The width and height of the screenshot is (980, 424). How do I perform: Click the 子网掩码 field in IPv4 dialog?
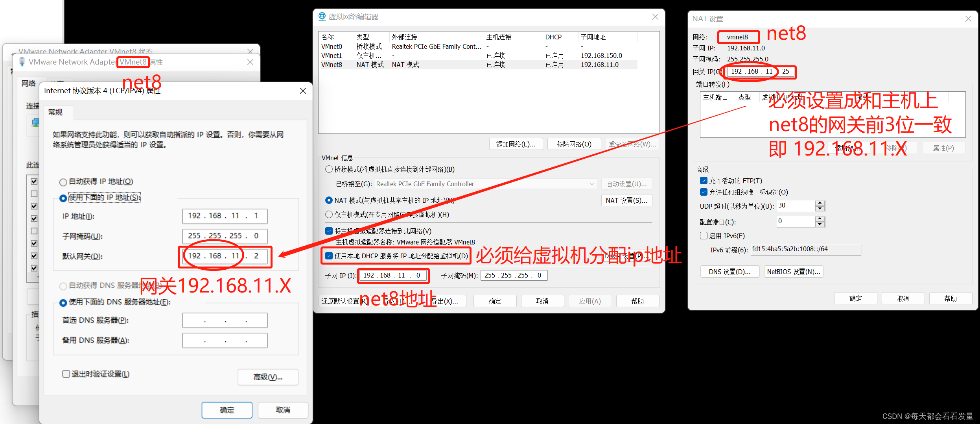pos(225,236)
